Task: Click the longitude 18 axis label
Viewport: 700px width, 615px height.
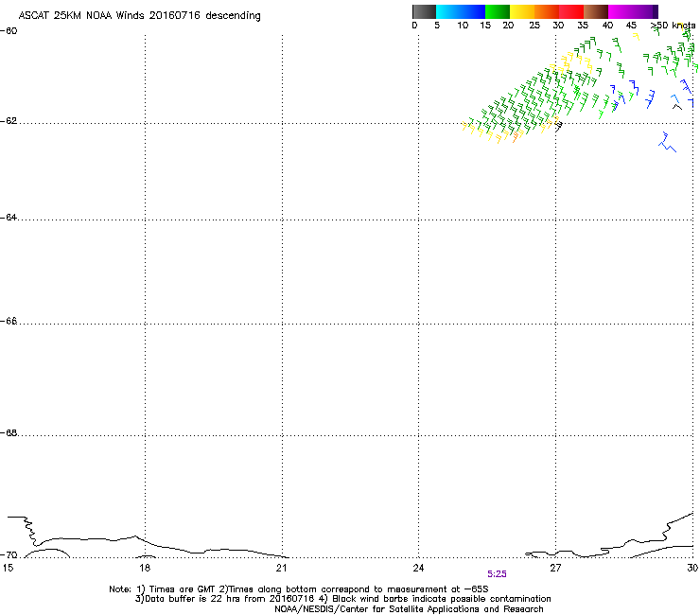Action: click(144, 568)
